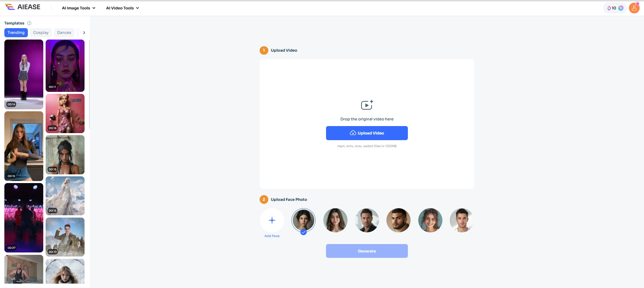Expand the AI Video Tools dropdown
The height and width of the screenshot is (288, 644).
tap(122, 8)
